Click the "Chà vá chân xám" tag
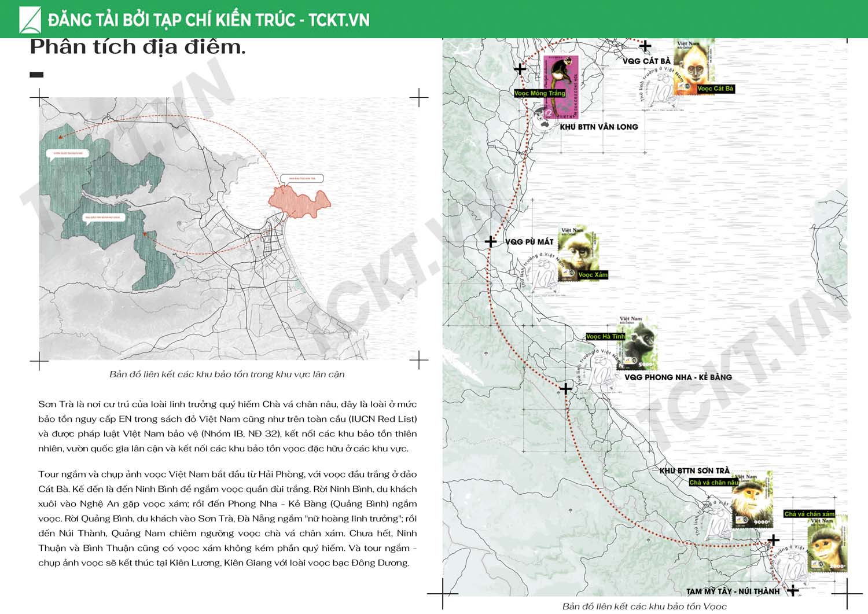The height and width of the screenshot is (614, 868). pyautogui.click(x=810, y=514)
